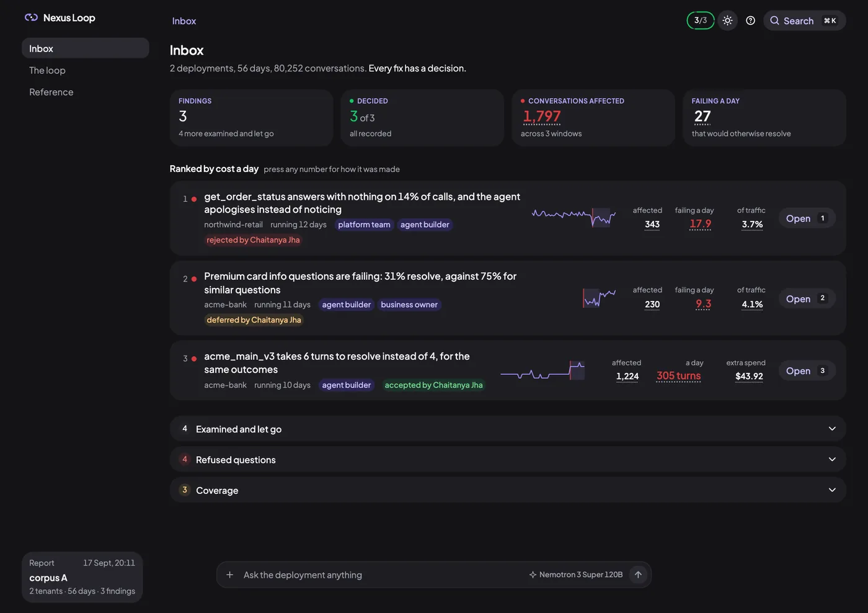Click the 27 failing a day value
868x613 pixels.
pyautogui.click(x=702, y=117)
